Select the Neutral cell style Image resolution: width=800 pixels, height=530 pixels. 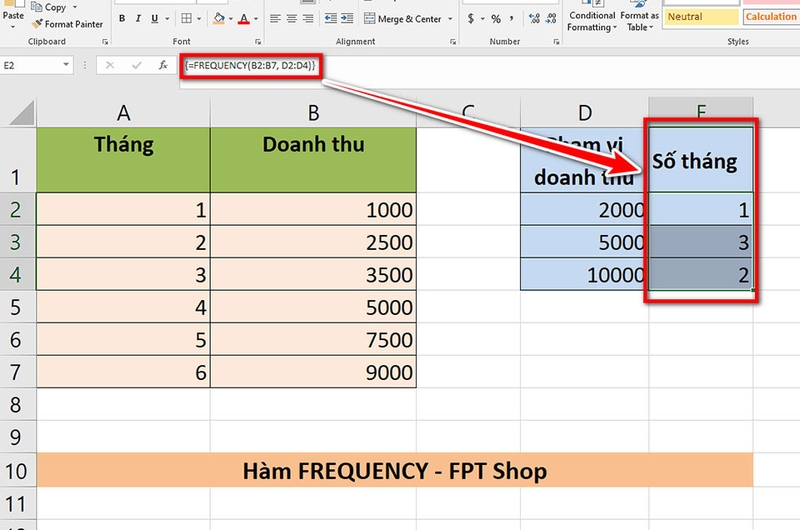click(701, 17)
